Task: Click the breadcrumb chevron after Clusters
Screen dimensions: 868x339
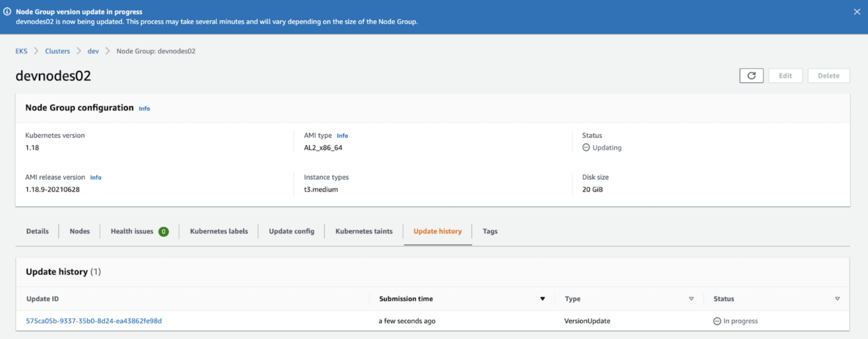Action: [79, 51]
